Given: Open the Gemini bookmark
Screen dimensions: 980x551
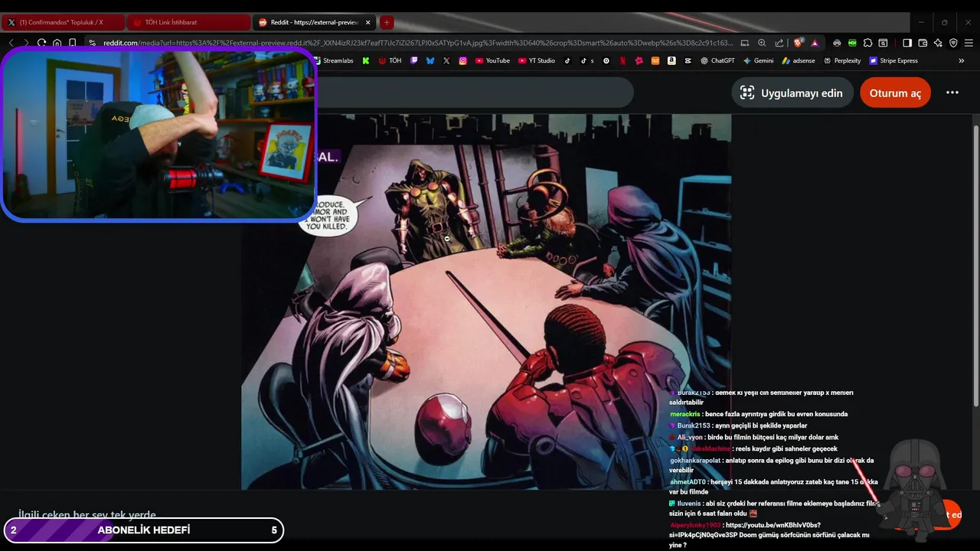Looking at the screenshot, I should tap(758, 60).
